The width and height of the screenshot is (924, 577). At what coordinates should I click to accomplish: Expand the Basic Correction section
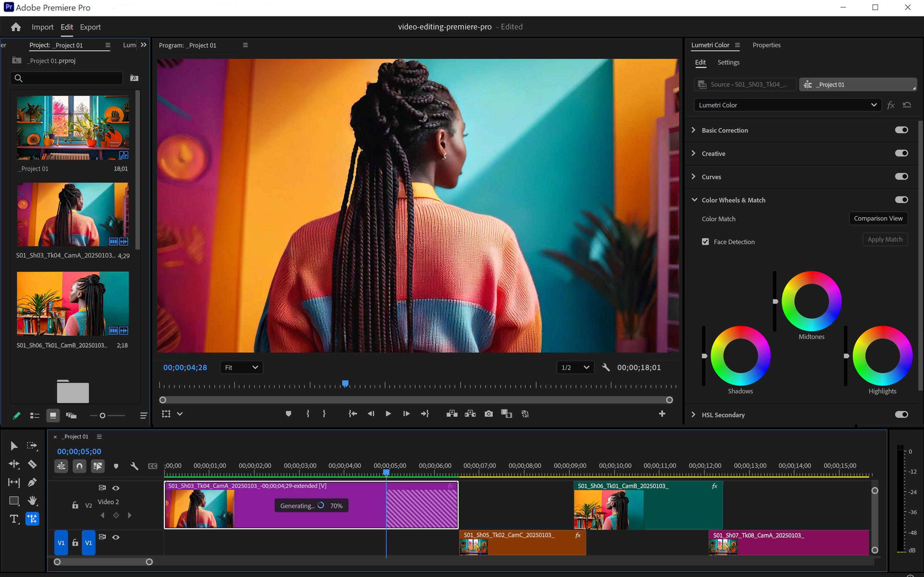point(694,130)
